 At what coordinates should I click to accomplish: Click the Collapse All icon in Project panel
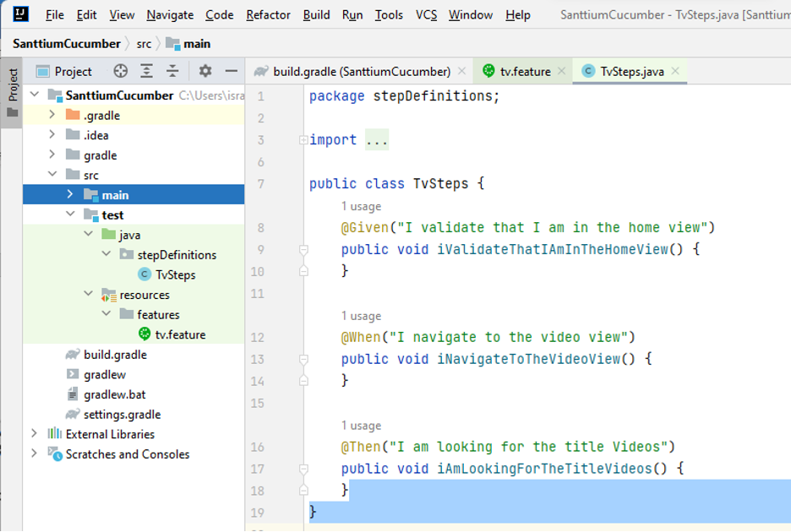point(172,71)
